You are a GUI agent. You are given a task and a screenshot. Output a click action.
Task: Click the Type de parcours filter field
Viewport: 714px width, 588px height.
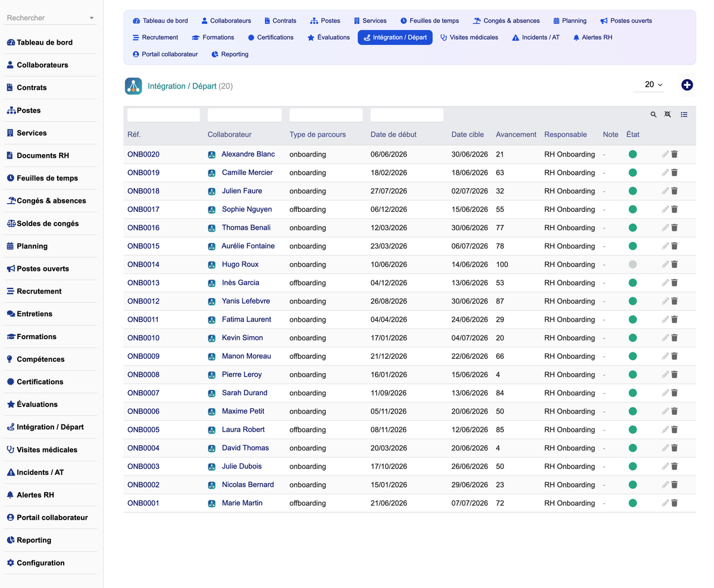pos(326,115)
